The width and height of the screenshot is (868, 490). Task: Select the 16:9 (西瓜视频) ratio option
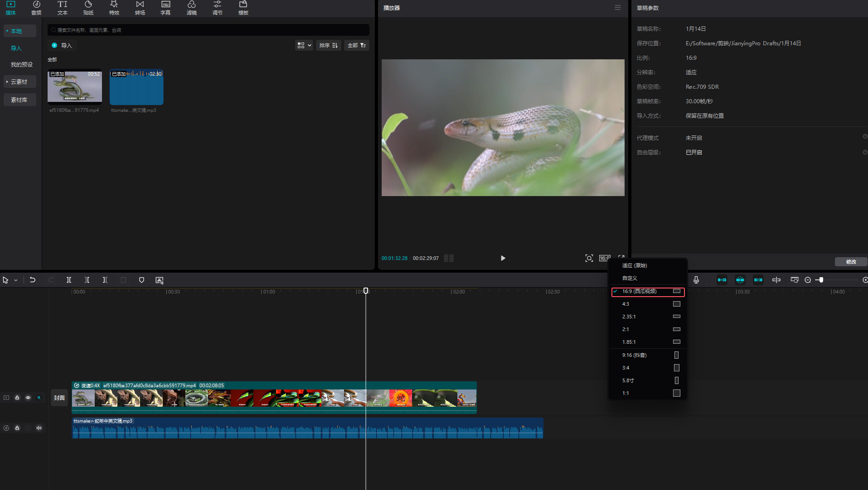648,291
